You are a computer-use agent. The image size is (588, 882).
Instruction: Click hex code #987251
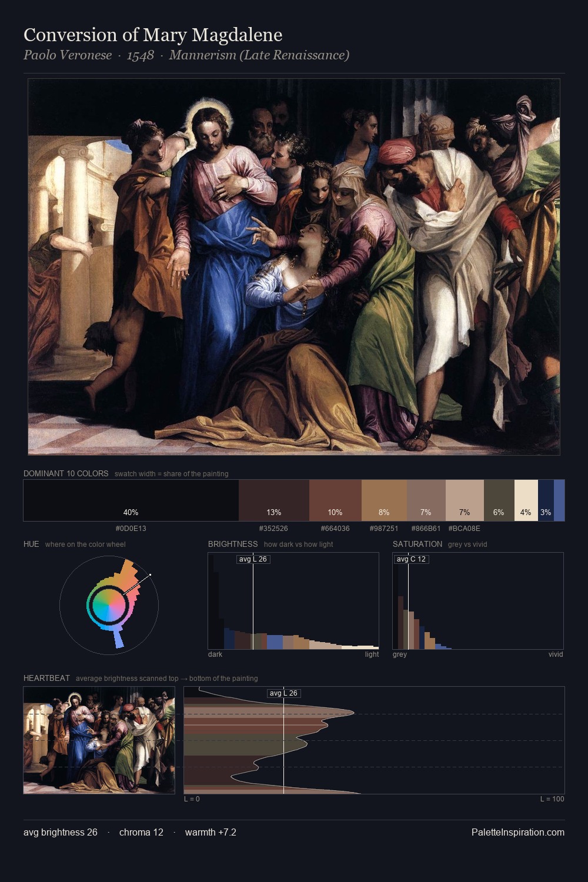point(384,529)
